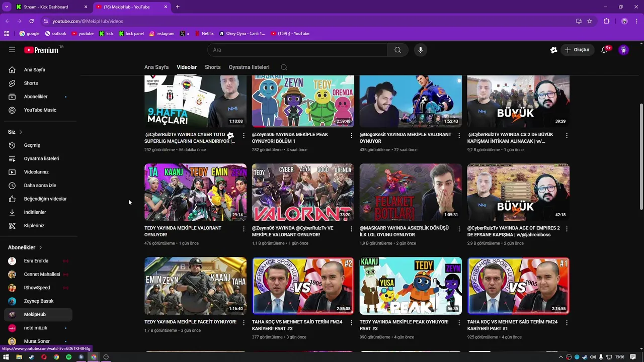This screenshot has width=644, height=362.
Task: Open options for FM24 KARİYERİ PART #2 video
Action: [351, 323]
